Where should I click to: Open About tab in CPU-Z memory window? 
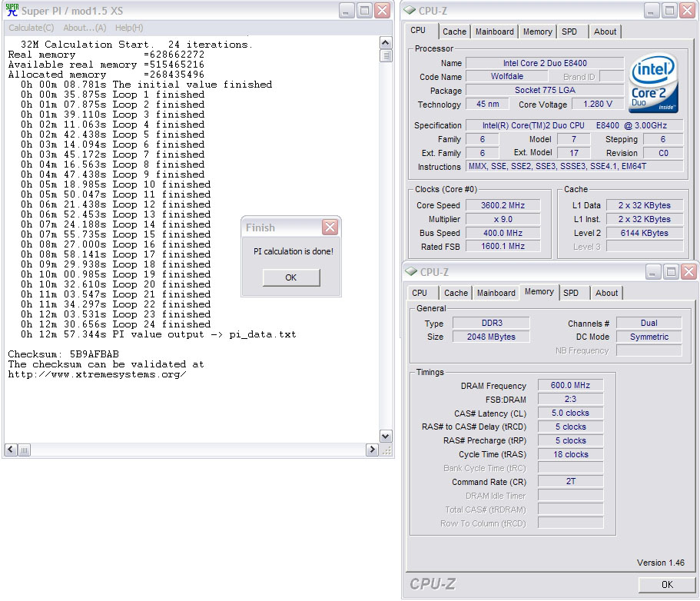click(x=607, y=293)
